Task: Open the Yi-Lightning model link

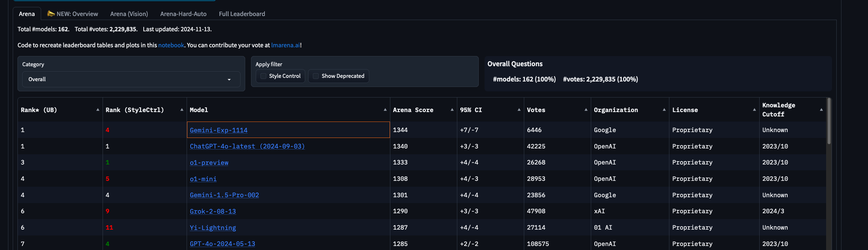Action: coord(213,227)
